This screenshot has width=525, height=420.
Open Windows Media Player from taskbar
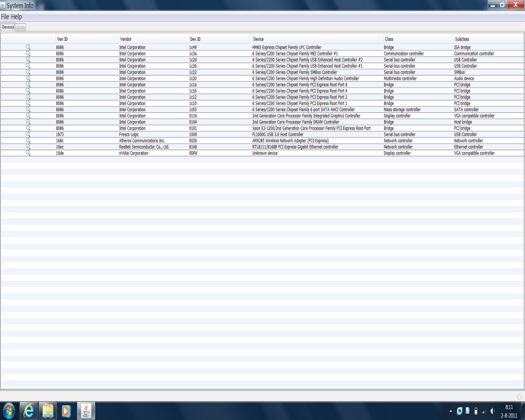[66, 411]
